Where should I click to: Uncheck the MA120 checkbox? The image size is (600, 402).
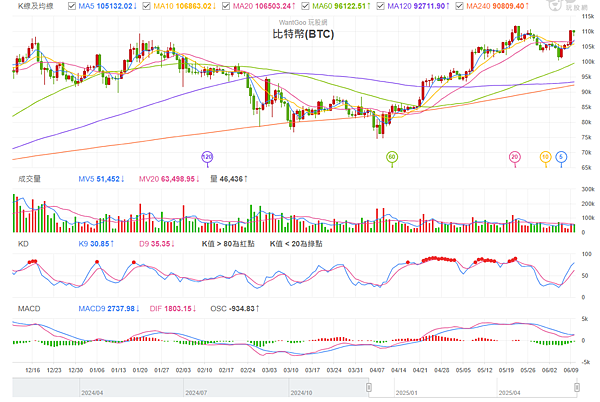(x=380, y=6)
